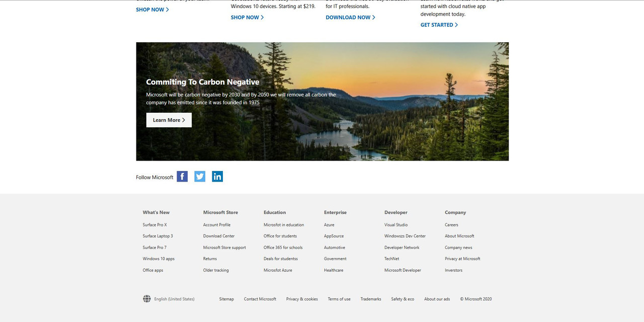
Task: Click the Enterprise footer heading
Action: coord(335,212)
